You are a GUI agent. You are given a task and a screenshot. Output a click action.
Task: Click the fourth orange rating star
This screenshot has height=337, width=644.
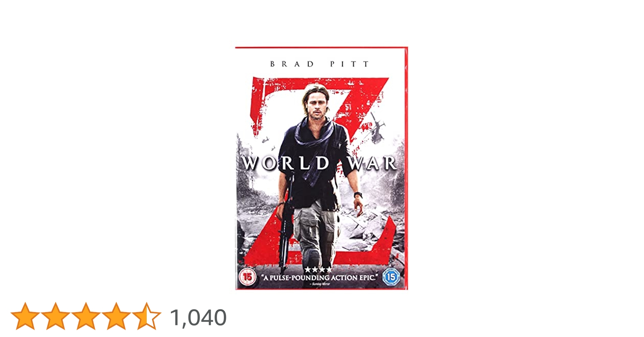pyautogui.click(x=116, y=316)
